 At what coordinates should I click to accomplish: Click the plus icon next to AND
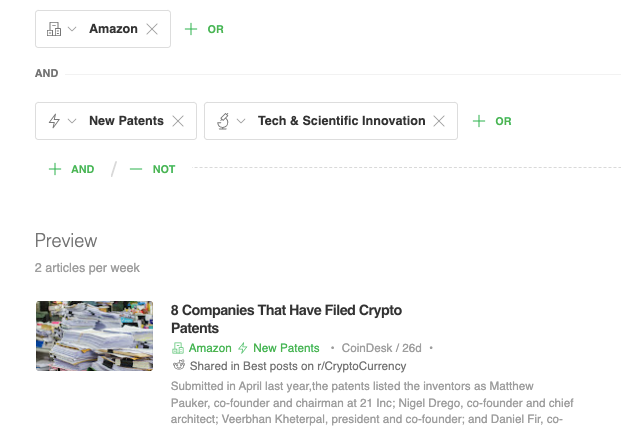click(x=55, y=170)
